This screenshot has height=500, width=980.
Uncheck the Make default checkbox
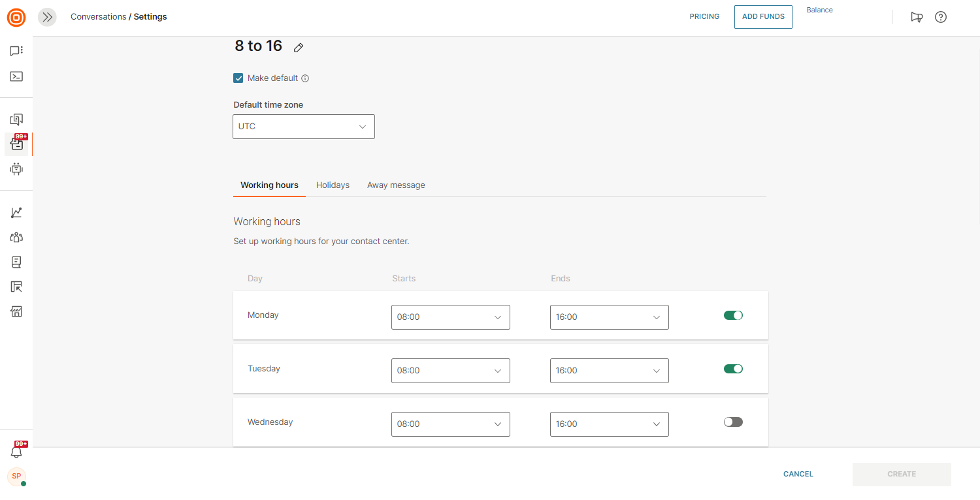click(x=238, y=78)
